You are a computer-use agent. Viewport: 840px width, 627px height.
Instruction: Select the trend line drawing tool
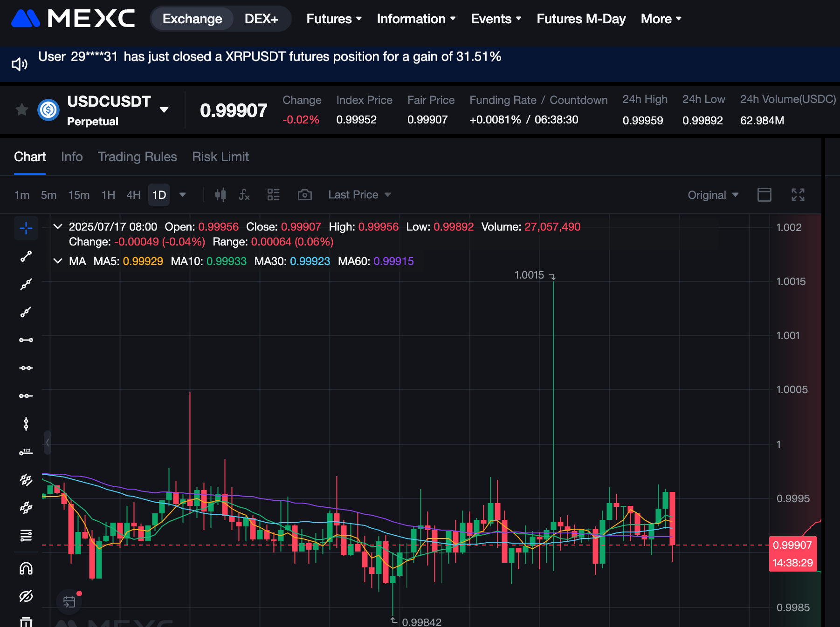(26, 256)
